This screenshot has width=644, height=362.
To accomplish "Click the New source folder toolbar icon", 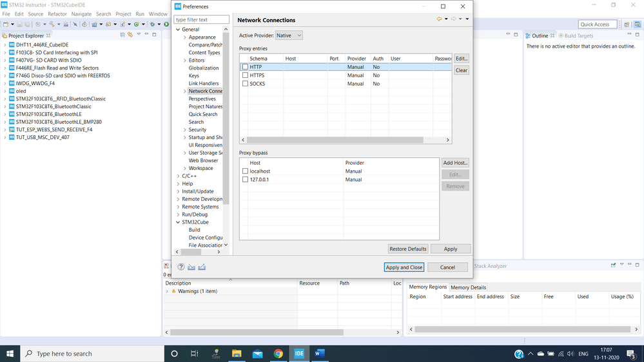I will [108, 24].
